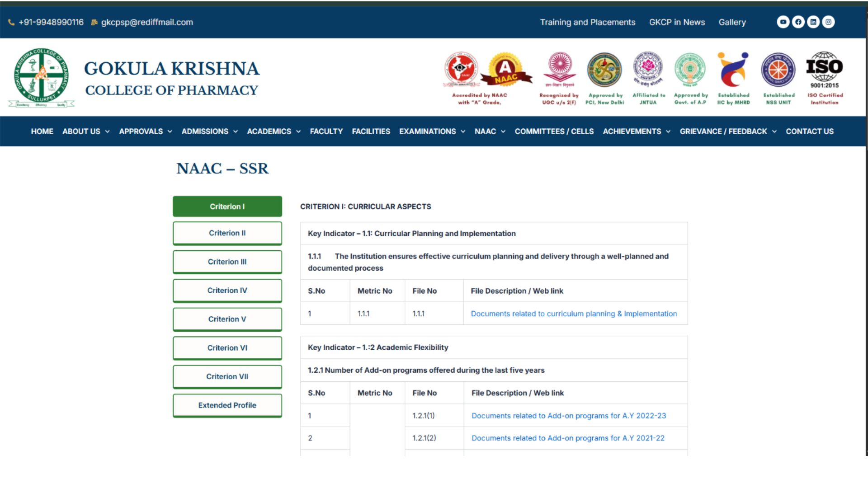Viewport: 868px width, 488px height.
Task: Open the YouTube social icon
Action: 783,22
